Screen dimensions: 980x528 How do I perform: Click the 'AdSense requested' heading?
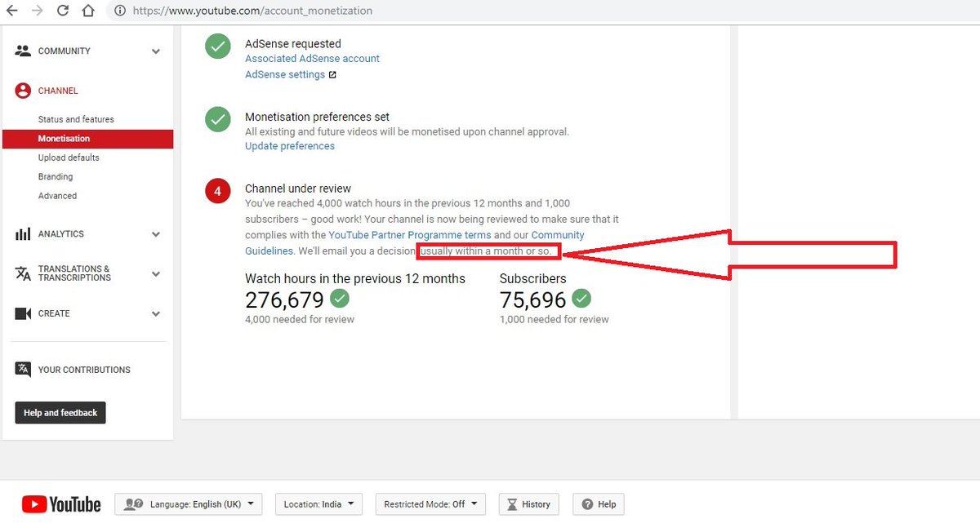click(x=293, y=44)
